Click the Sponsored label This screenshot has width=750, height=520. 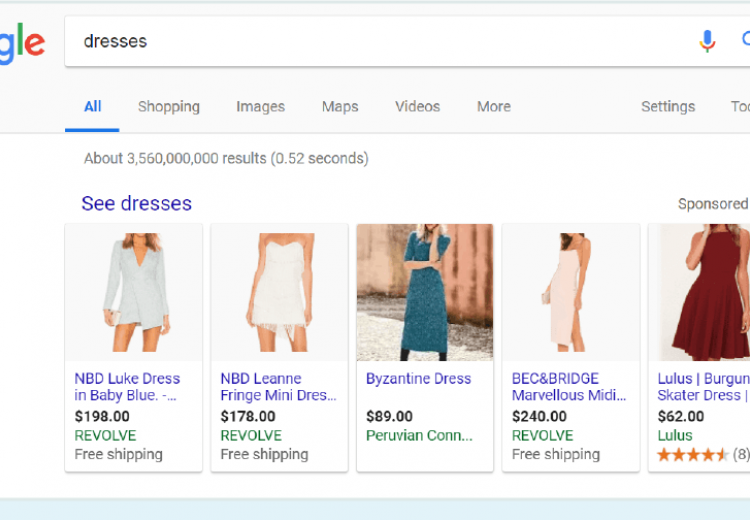coord(713,204)
